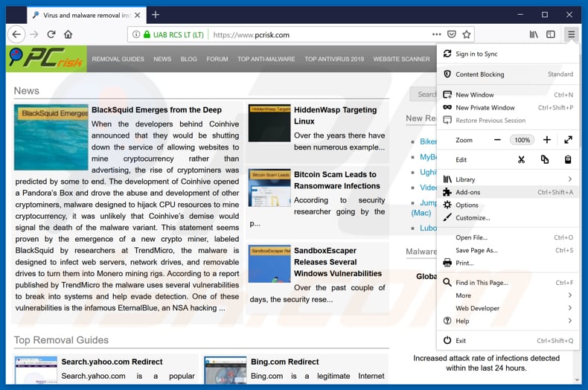Click the HiddenWasp article thumbnail
The width and height of the screenshot is (588, 390).
coord(269,123)
